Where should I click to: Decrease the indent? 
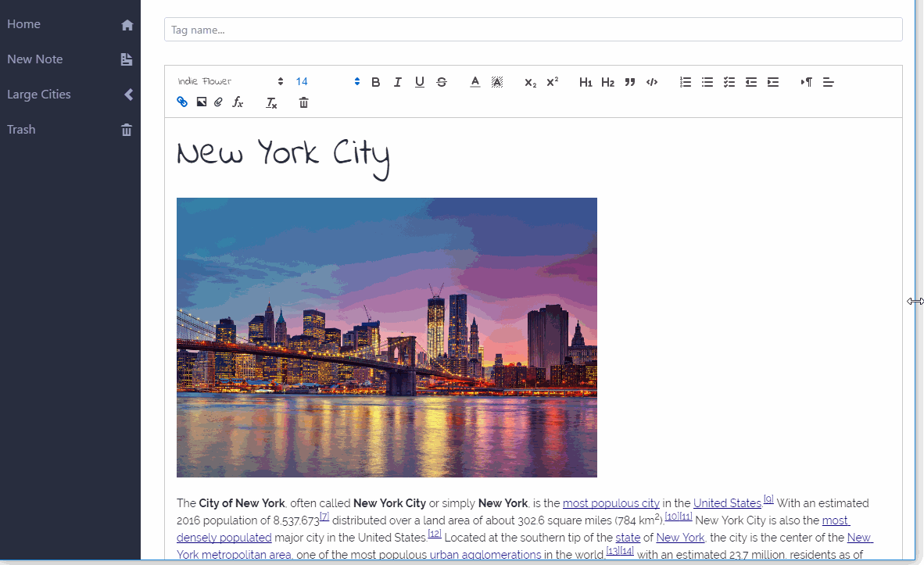750,83
